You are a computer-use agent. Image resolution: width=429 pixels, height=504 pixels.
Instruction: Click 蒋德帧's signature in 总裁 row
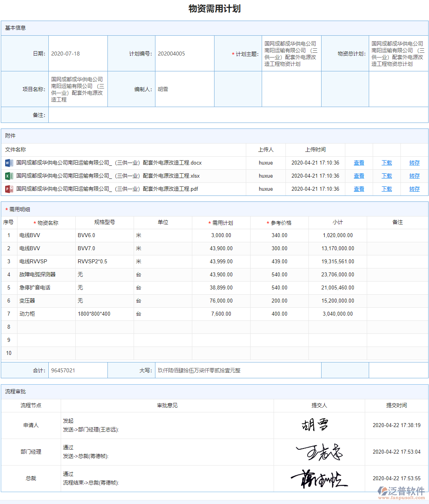318,478
